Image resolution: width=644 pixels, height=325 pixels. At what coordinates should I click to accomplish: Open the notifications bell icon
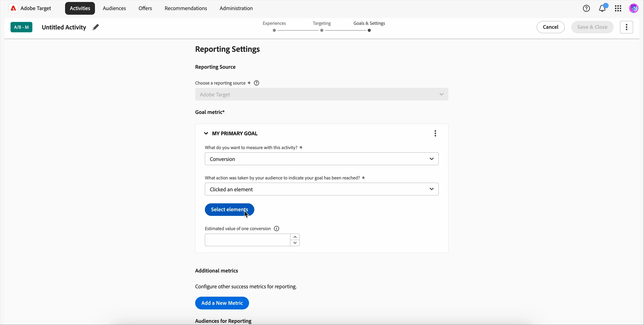click(602, 9)
